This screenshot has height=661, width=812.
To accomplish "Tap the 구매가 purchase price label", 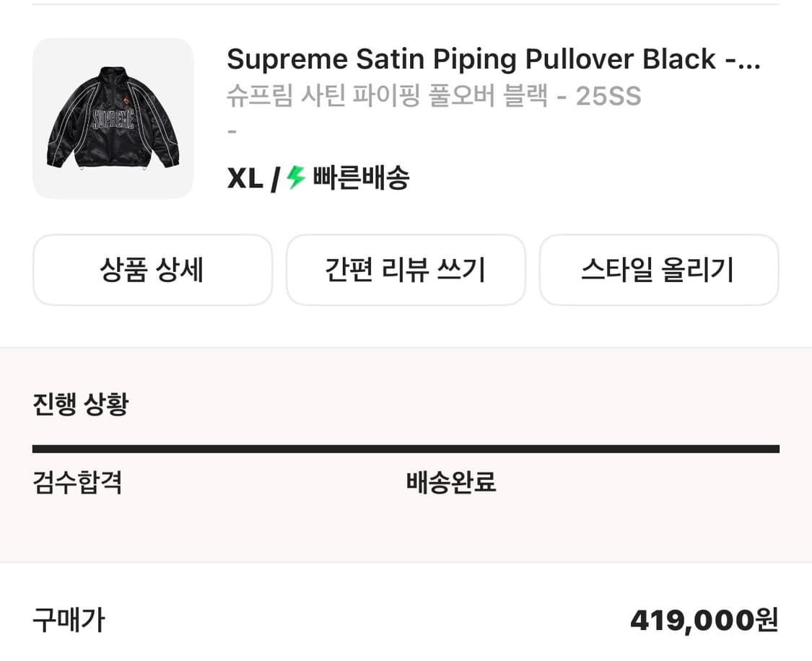I will coord(69,619).
